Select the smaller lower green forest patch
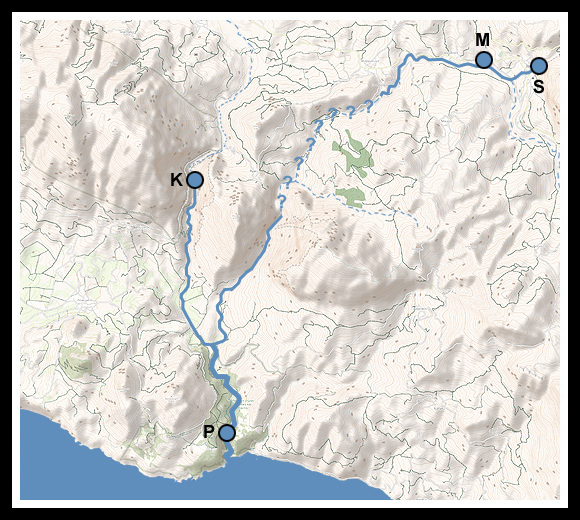 click(351, 197)
